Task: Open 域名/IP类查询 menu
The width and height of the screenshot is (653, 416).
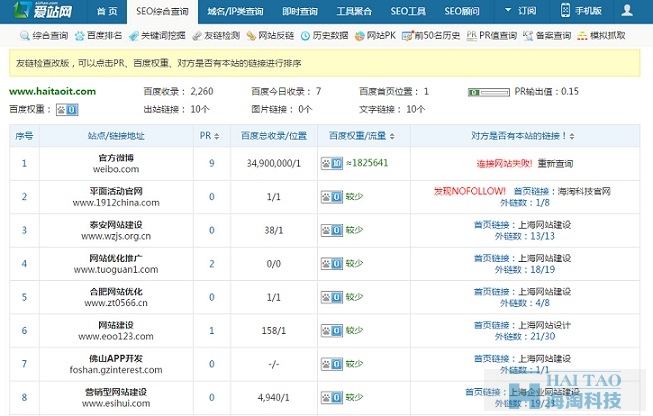Action: tap(235, 11)
